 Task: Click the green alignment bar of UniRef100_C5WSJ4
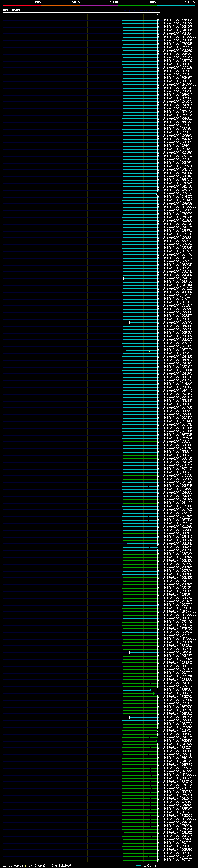click(141, 442)
